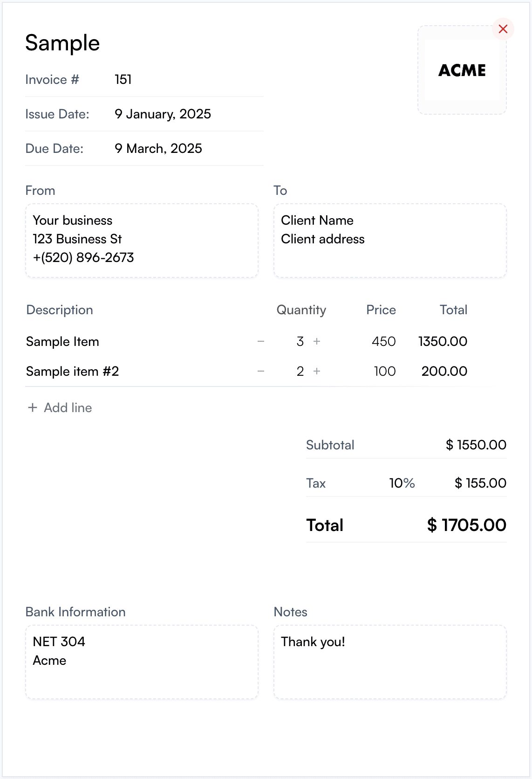Click the To client details box

pos(389,241)
